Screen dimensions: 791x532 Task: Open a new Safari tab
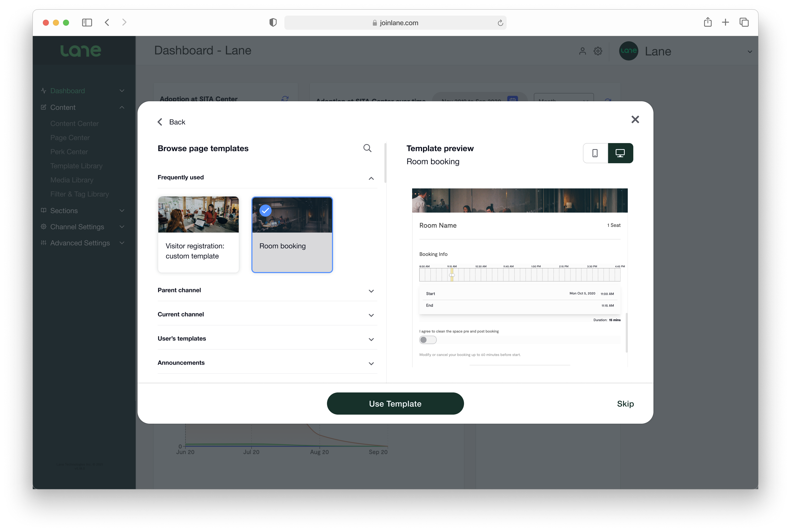725,22
